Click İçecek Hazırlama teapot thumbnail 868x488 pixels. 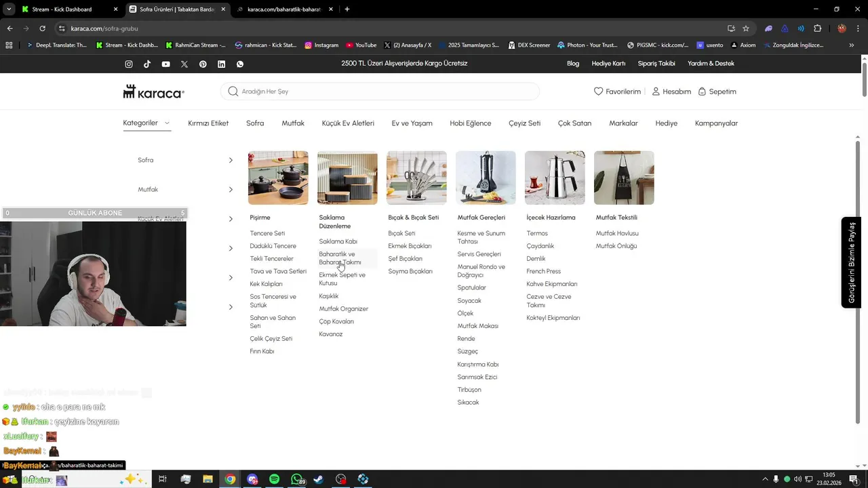point(555,178)
